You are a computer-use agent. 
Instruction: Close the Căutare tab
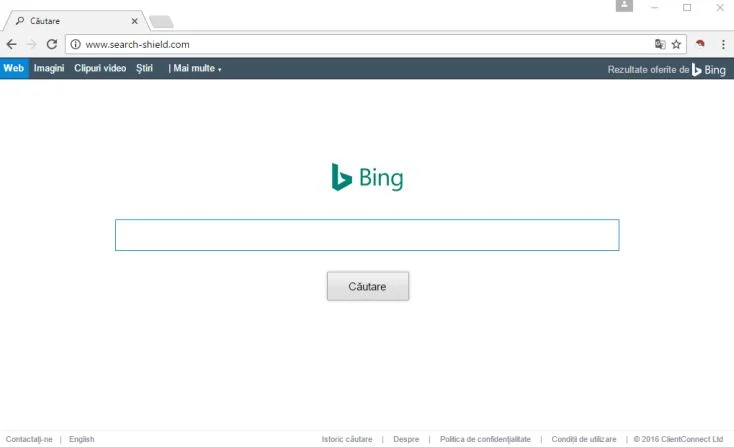click(134, 21)
